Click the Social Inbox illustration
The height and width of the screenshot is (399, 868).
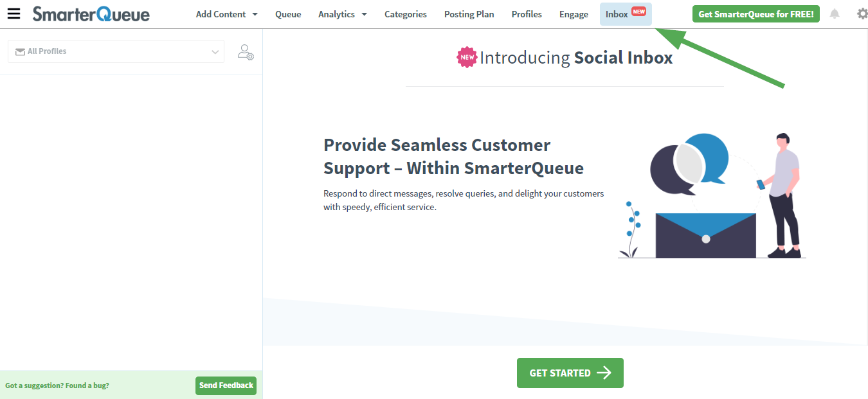[x=711, y=193]
